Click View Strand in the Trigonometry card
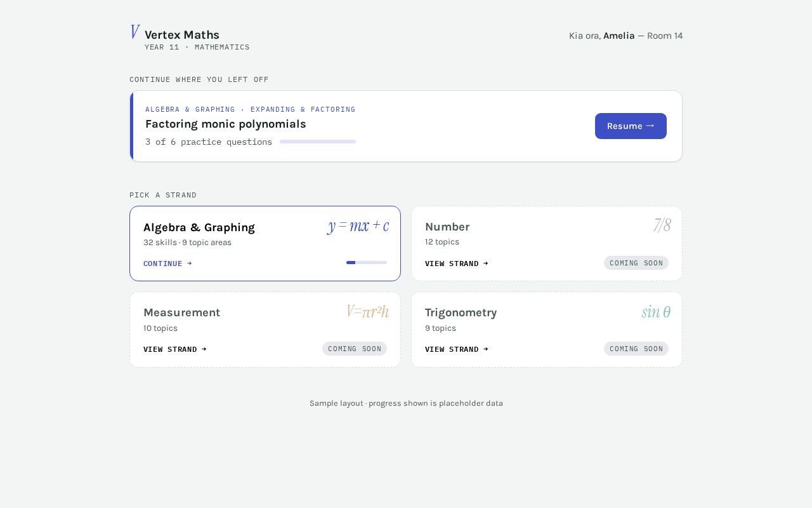 tap(457, 349)
